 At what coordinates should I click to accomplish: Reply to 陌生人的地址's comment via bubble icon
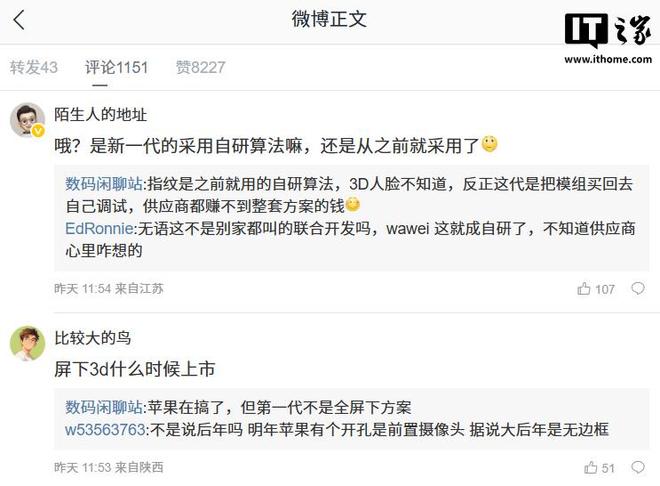pyautogui.click(x=638, y=288)
